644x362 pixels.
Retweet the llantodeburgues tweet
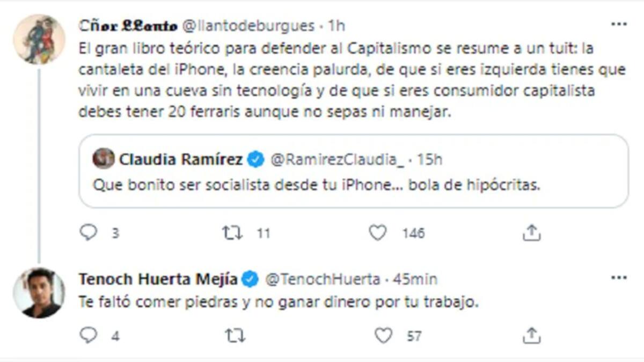[232, 233]
